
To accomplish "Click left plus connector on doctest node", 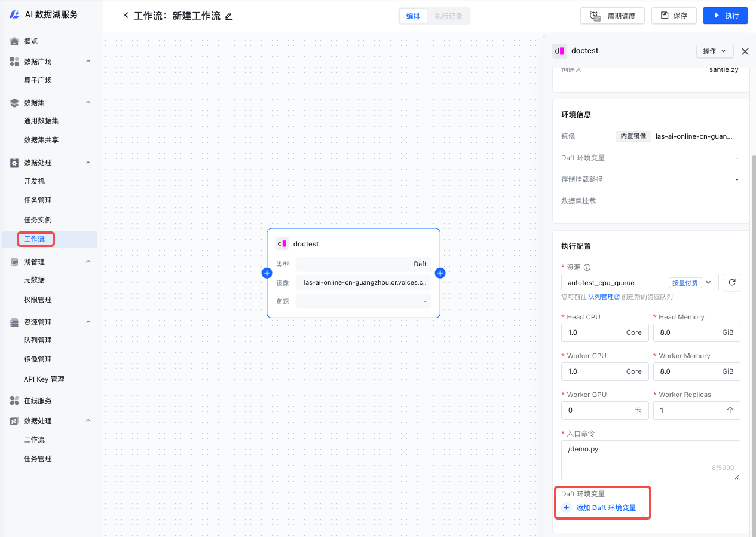I will point(267,273).
